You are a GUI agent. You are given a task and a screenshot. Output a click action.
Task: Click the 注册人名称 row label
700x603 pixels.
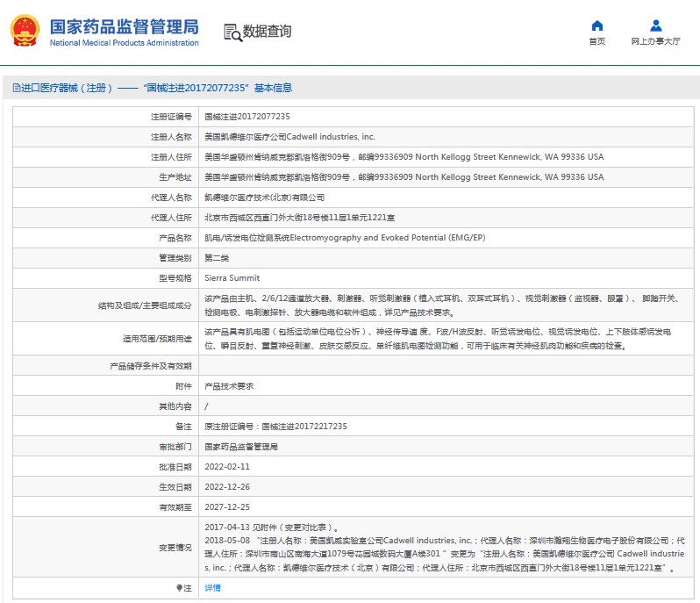[x=171, y=137]
